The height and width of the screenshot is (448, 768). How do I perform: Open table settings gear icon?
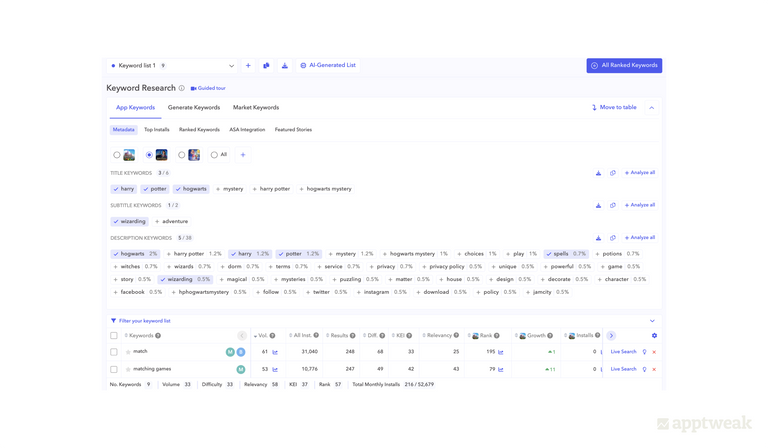654,335
